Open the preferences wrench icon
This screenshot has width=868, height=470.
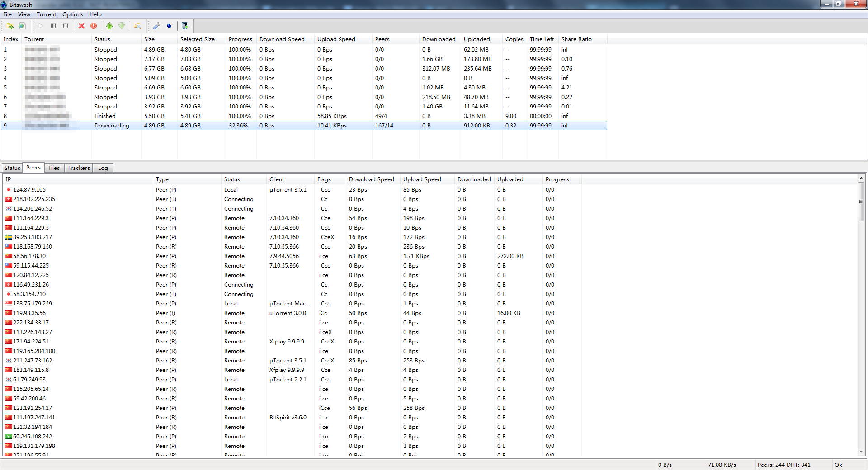point(157,26)
